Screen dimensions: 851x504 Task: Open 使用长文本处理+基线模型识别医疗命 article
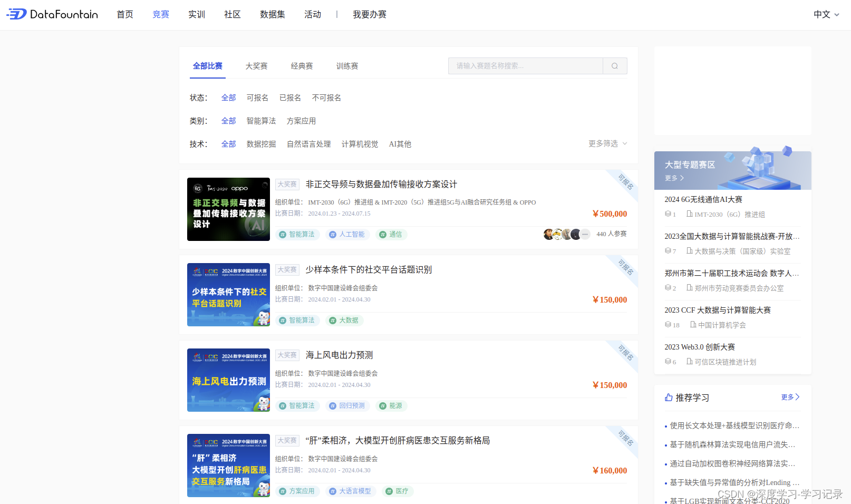[734, 425]
